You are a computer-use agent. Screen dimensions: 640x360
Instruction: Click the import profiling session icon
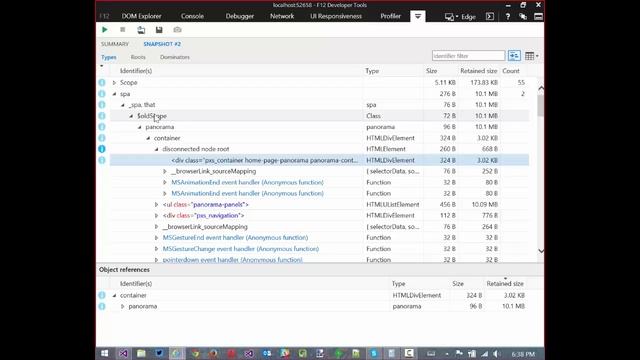[141, 30]
